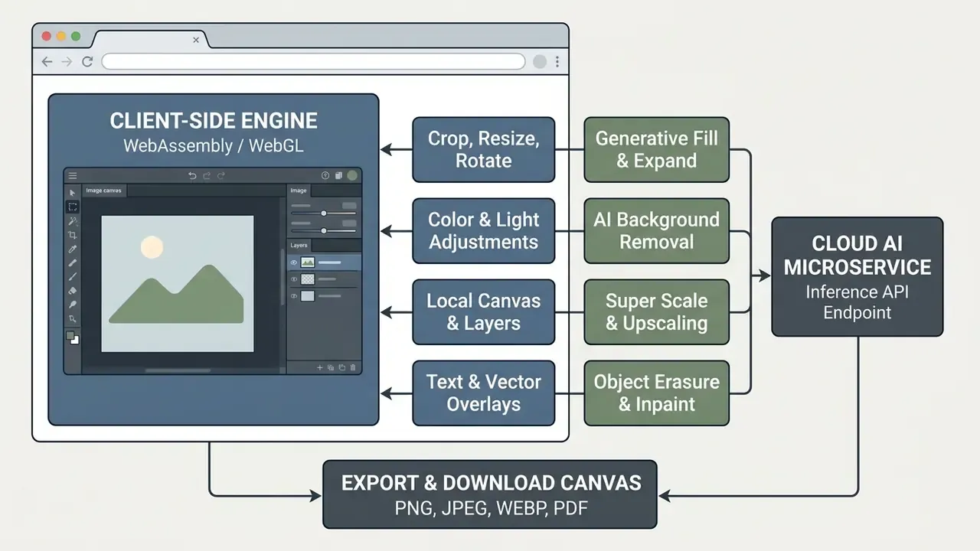Open the Image panel tab
The width and height of the screenshot is (980, 551).
point(299,191)
